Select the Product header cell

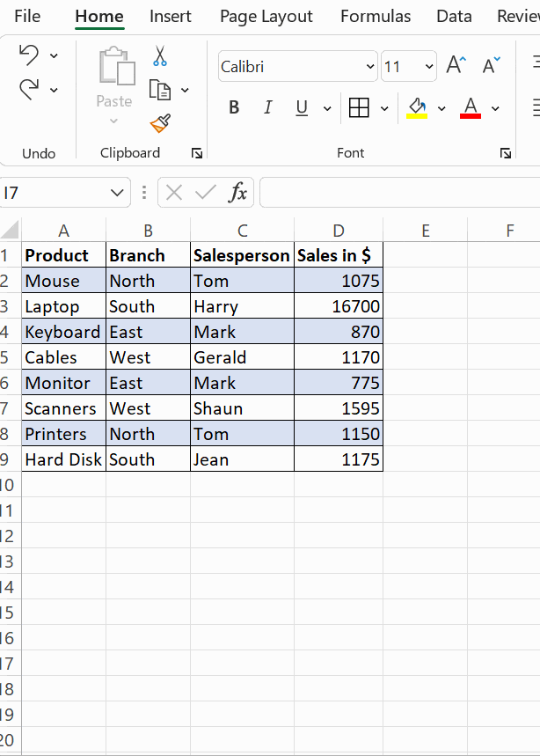point(63,255)
